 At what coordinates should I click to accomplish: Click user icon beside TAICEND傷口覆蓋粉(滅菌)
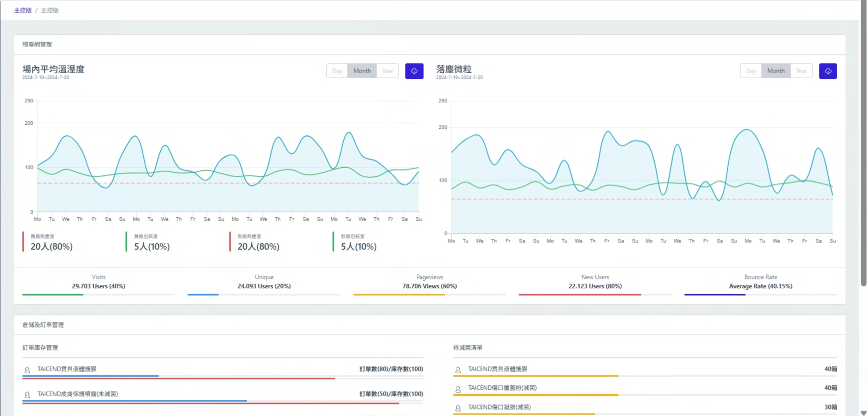(x=458, y=389)
